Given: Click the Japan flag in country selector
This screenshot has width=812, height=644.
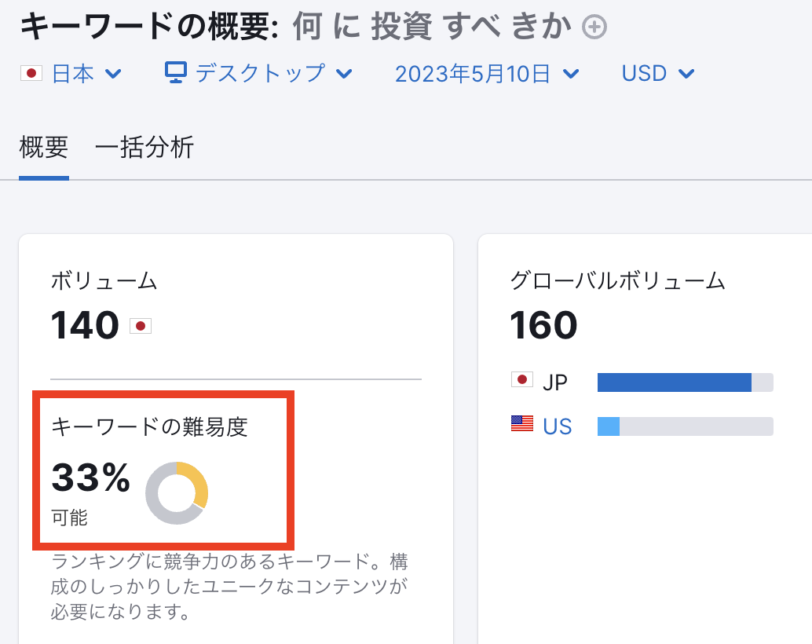Looking at the screenshot, I should [x=31, y=73].
